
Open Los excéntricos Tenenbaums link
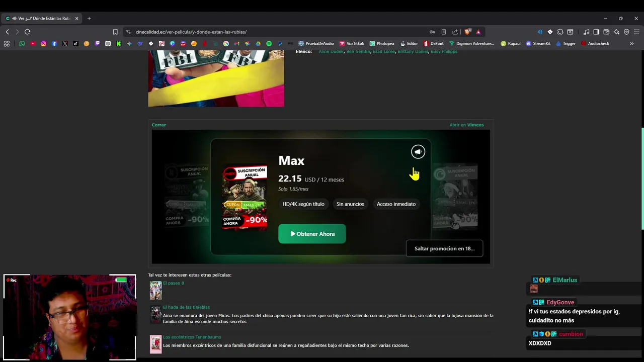[192, 337]
